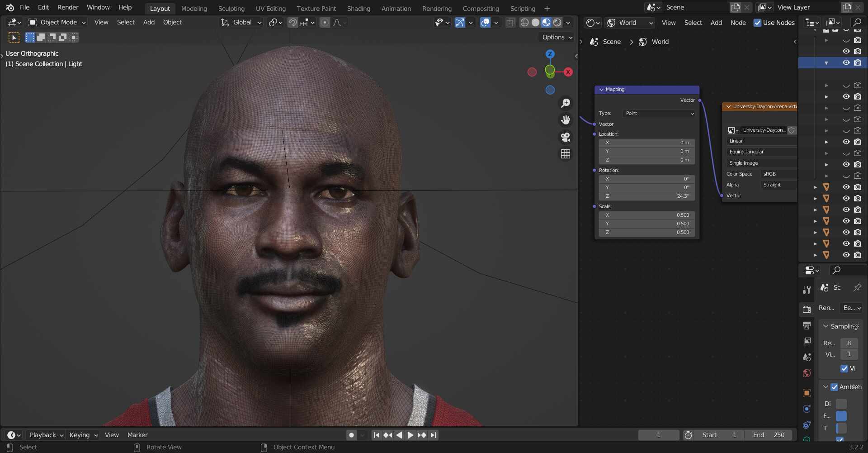Toggle Viewport Denoising checkbox
This screenshot has height=453, width=868.
coord(844,368)
